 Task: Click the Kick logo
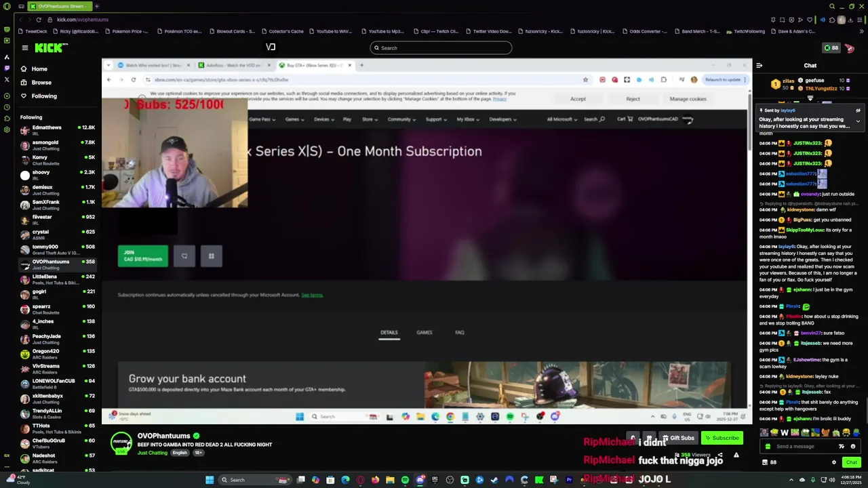point(51,47)
